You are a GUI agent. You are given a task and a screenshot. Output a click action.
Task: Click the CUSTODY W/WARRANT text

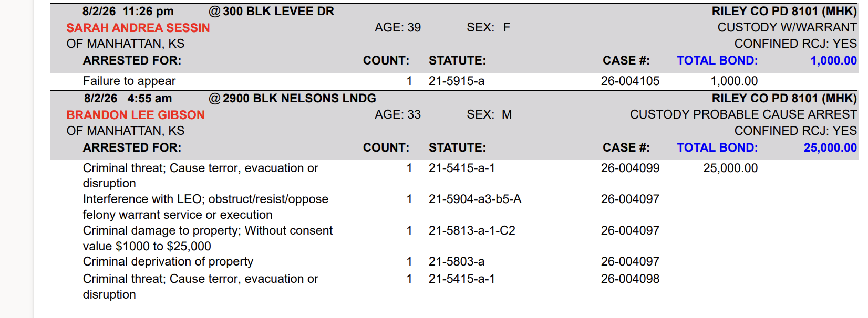(x=787, y=27)
